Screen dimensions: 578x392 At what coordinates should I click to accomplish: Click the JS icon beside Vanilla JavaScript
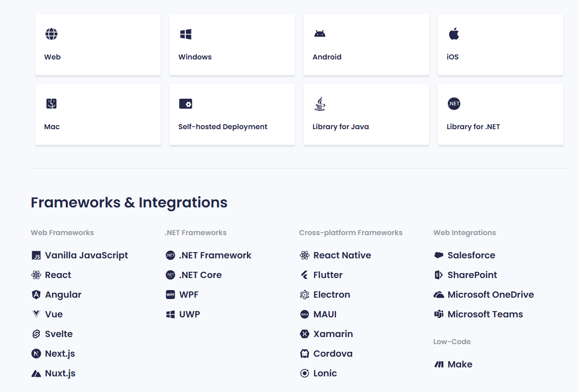36,256
